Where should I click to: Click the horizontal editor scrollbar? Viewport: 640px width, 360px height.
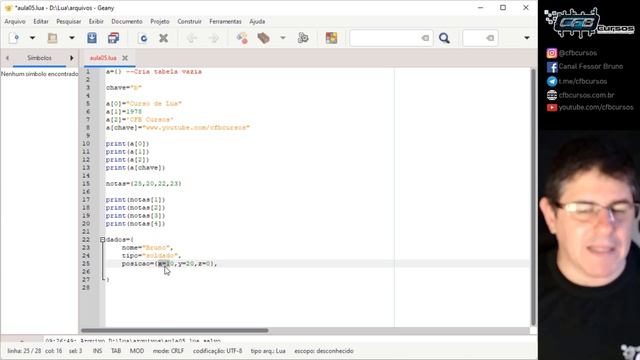175,330
